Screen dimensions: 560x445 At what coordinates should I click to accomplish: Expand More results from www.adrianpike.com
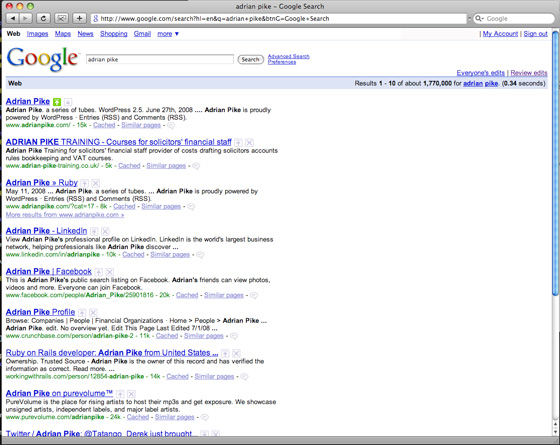pos(65,215)
